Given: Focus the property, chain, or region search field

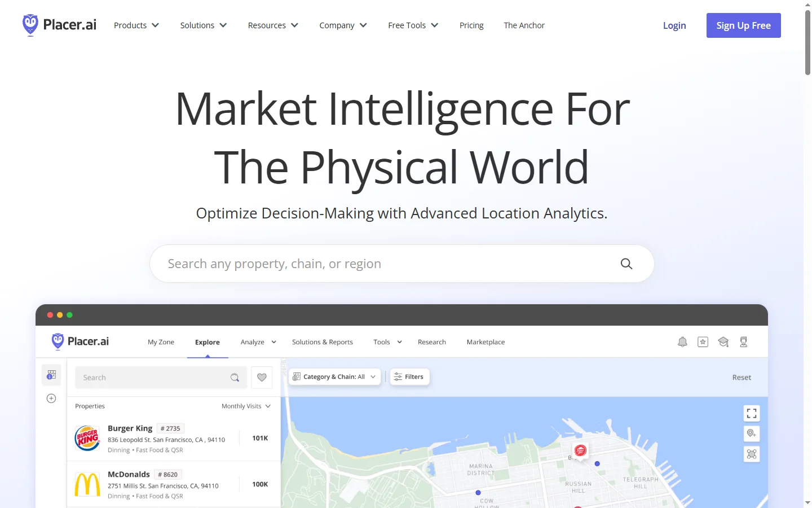Looking at the screenshot, I should pyautogui.click(x=383, y=264).
